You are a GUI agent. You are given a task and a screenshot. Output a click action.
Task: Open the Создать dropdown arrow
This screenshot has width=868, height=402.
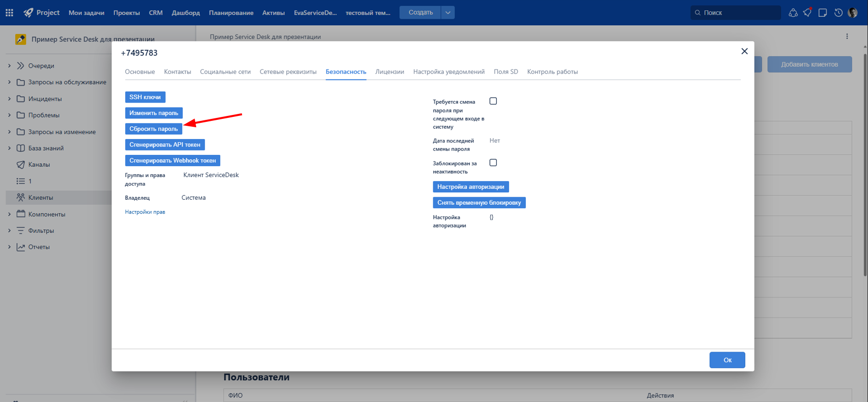(x=448, y=13)
